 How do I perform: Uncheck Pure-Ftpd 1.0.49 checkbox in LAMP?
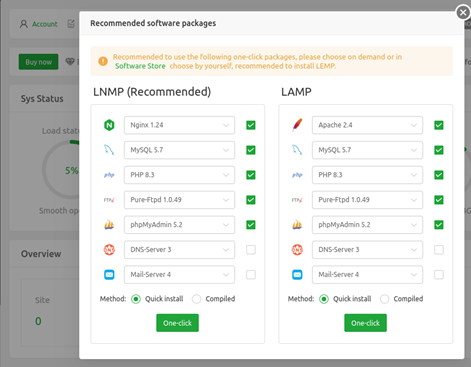point(439,200)
